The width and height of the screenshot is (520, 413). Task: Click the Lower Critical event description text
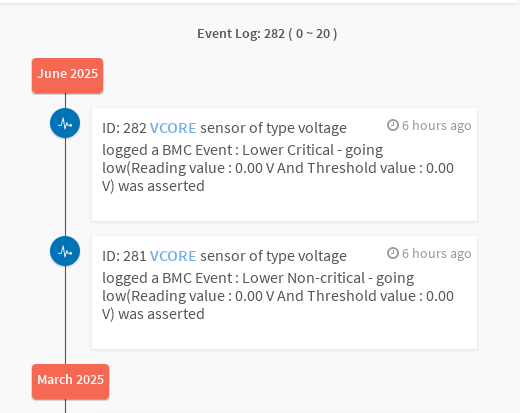click(278, 168)
